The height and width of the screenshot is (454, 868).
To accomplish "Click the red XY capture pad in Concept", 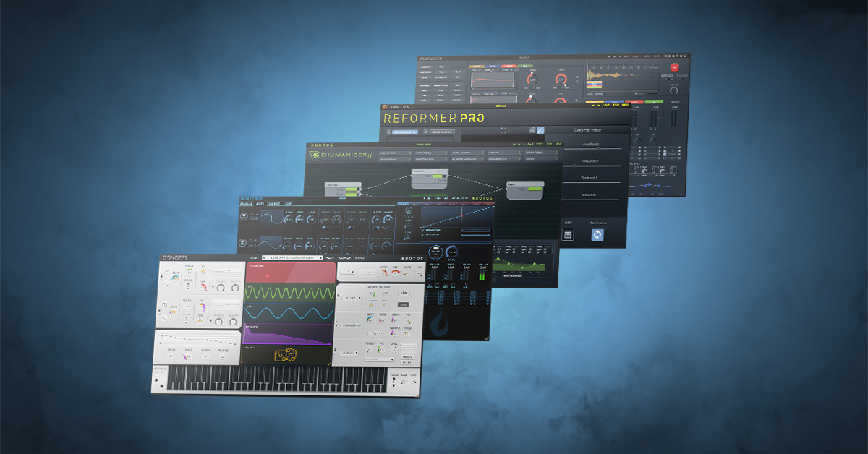I will (x=291, y=273).
